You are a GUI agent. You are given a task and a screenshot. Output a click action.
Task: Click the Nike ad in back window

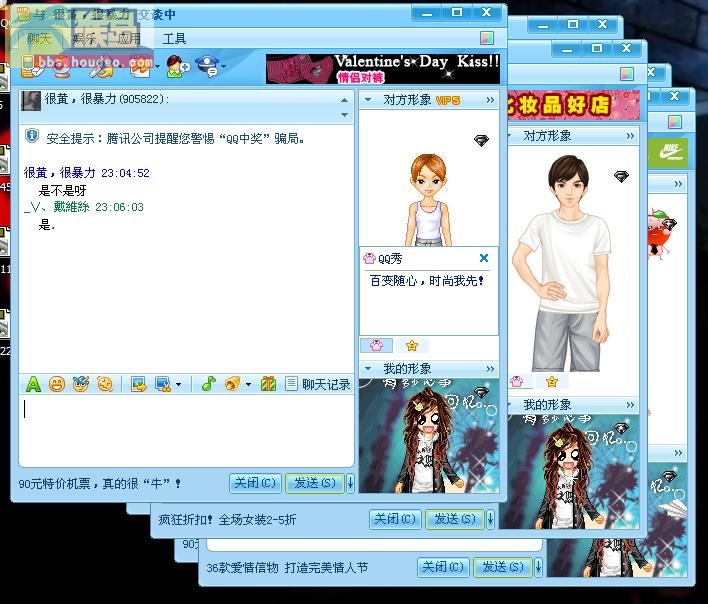[668, 152]
